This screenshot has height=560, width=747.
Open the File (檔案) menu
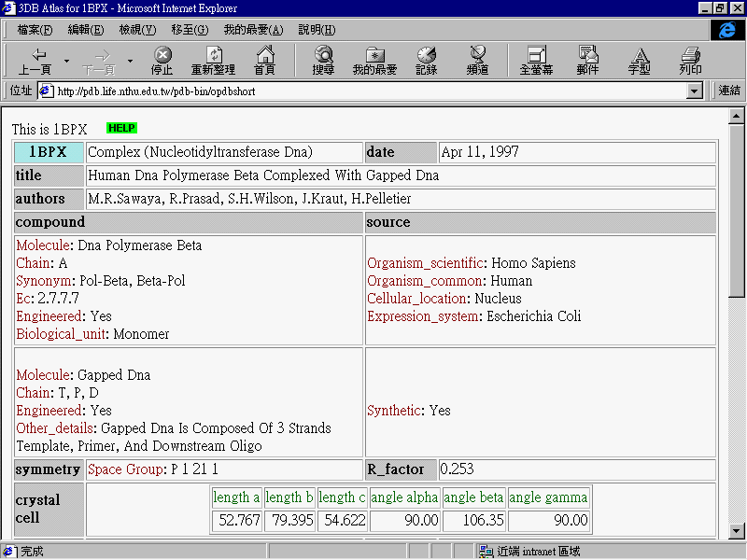click(x=34, y=30)
